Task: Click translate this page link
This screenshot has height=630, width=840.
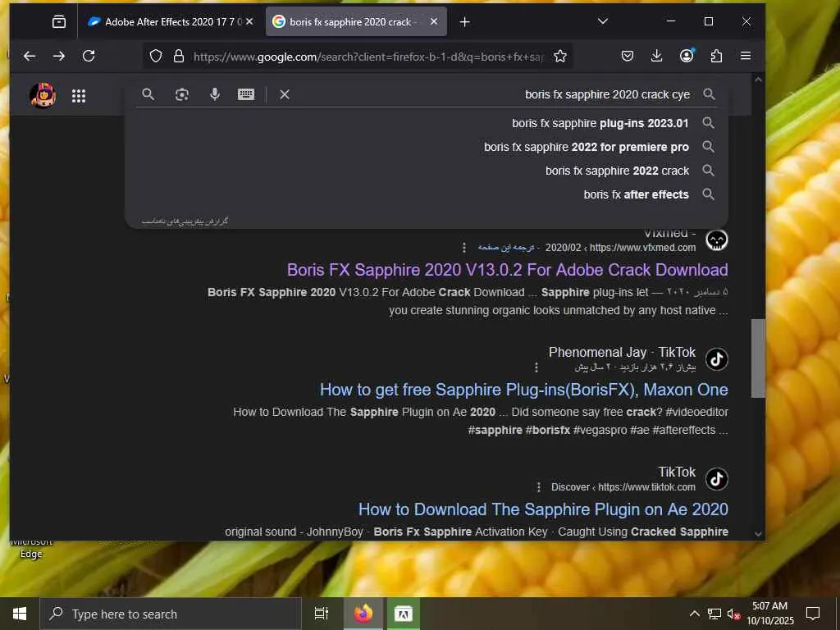Action: click(505, 248)
